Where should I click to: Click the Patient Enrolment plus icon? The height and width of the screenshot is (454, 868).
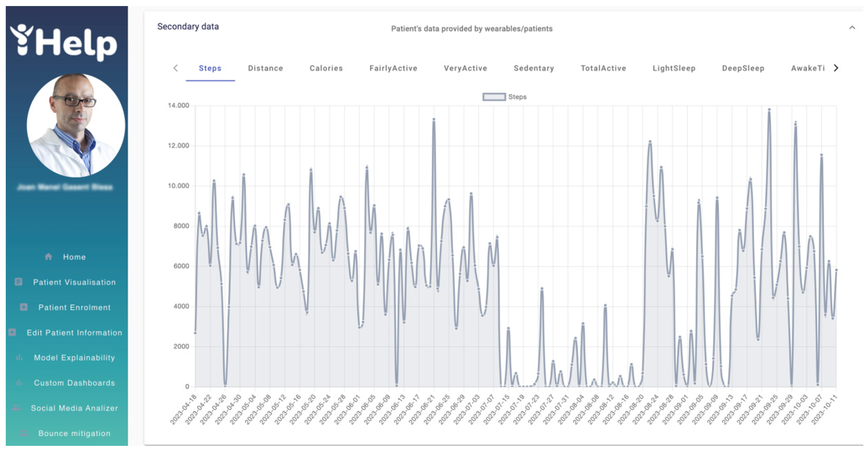click(24, 307)
